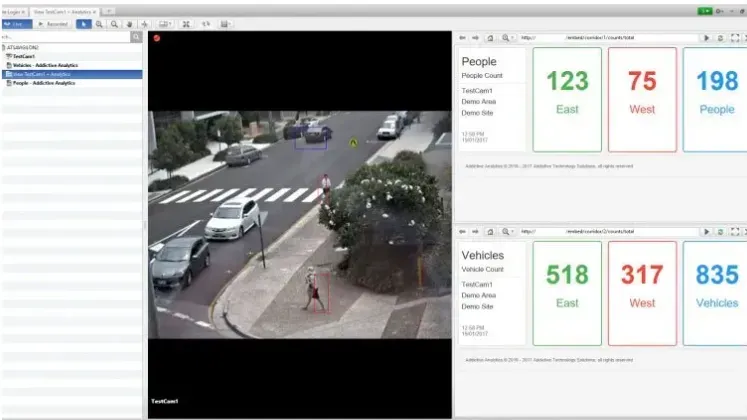Viewport: 747px width, 420px height.
Task: Click the go arrow in Vehicles browser panel
Action: [x=706, y=231]
